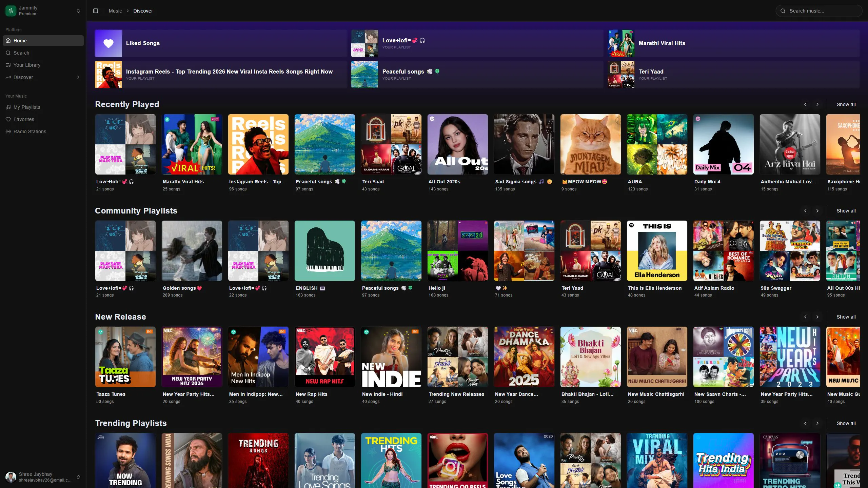
Task: Open Favorites in the sidebar
Action: coord(43,119)
